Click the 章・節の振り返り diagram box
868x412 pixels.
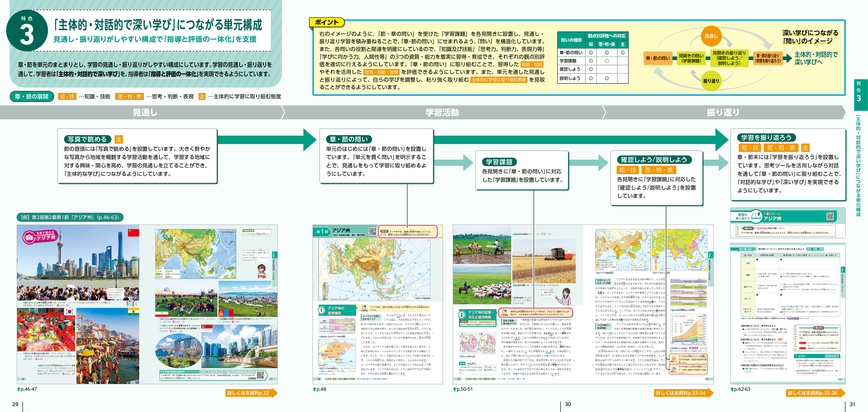click(768, 58)
